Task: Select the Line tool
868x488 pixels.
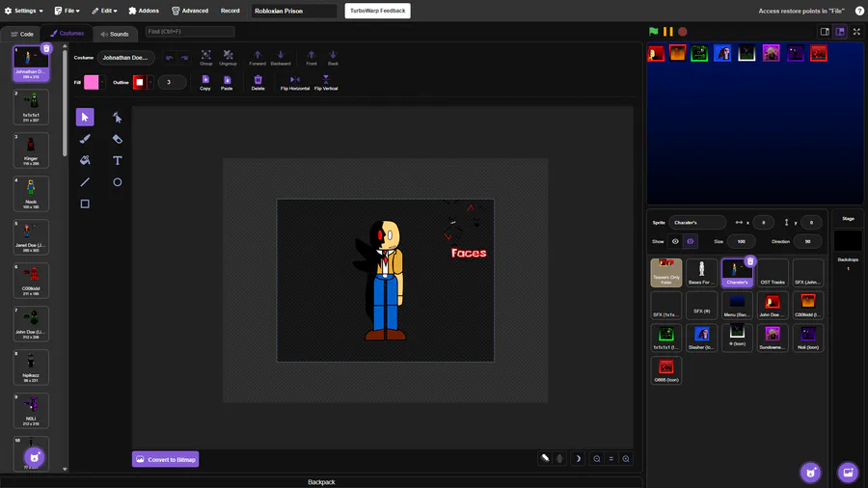Action: [x=85, y=182]
